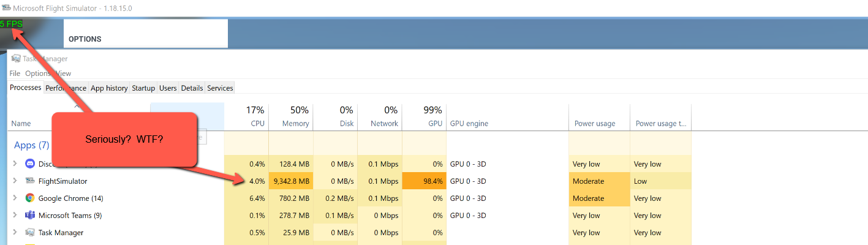
Task: Switch to the App history tab
Action: pos(109,88)
